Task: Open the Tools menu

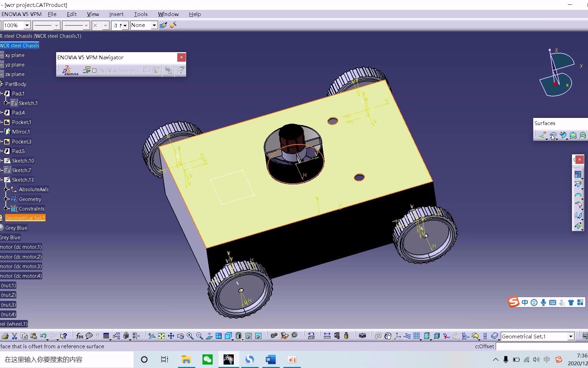Action: click(x=141, y=14)
